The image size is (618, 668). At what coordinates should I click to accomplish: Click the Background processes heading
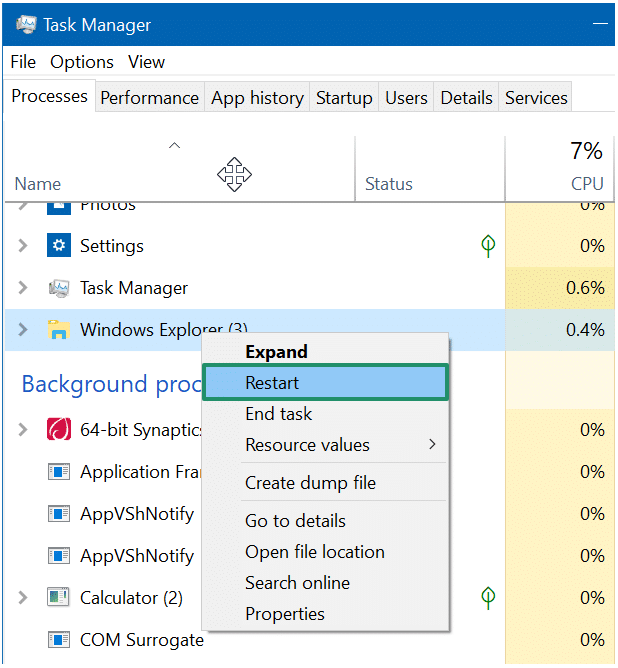[x=112, y=384]
